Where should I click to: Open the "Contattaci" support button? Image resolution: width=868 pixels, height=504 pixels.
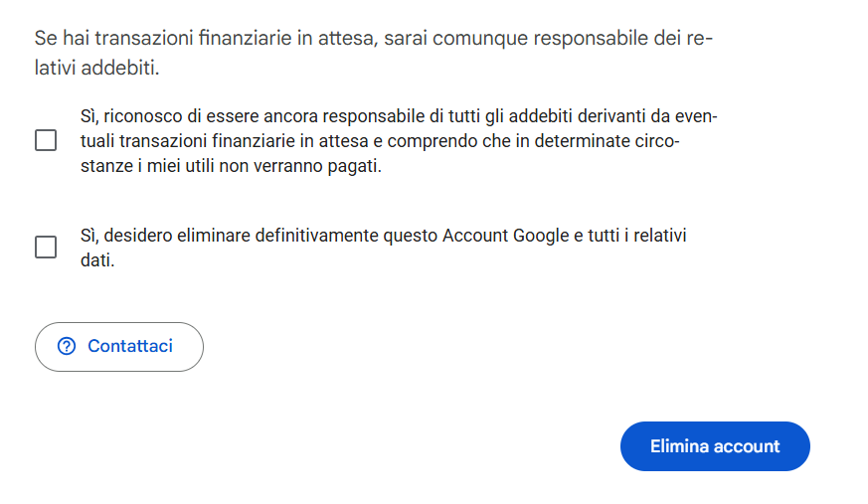click(119, 347)
